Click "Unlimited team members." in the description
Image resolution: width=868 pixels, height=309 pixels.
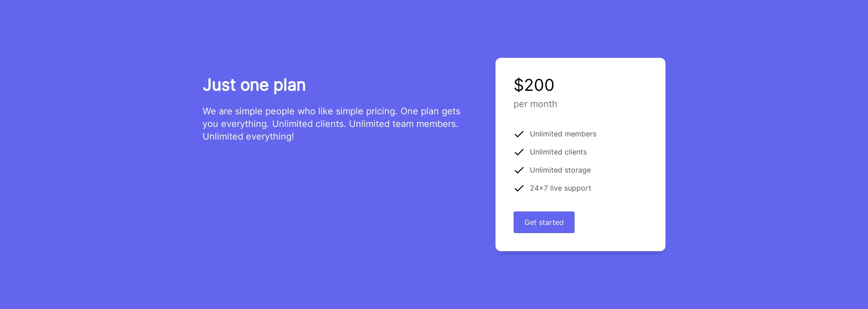[403, 124]
